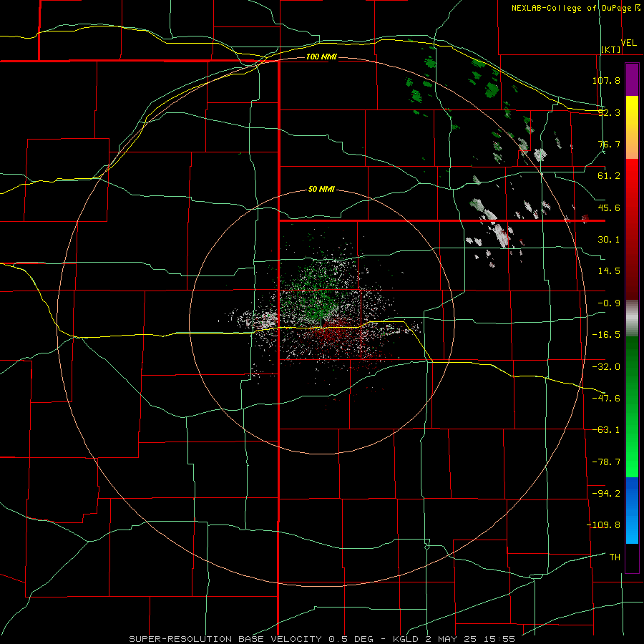Click the VEL legend title
The height and width of the screenshot is (644, 644).
coord(628,43)
